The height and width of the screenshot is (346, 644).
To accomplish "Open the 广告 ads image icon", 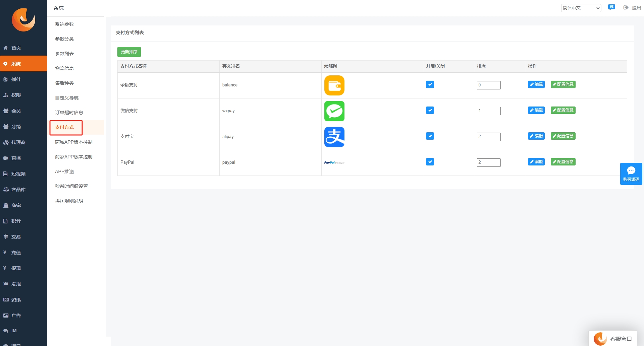I will (x=6, y=316).
